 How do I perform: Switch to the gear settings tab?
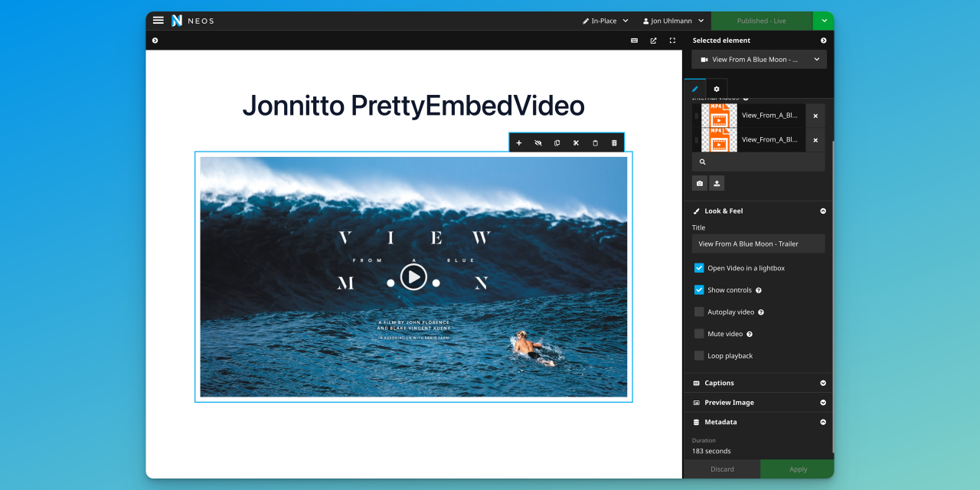(x=717, y=89)
